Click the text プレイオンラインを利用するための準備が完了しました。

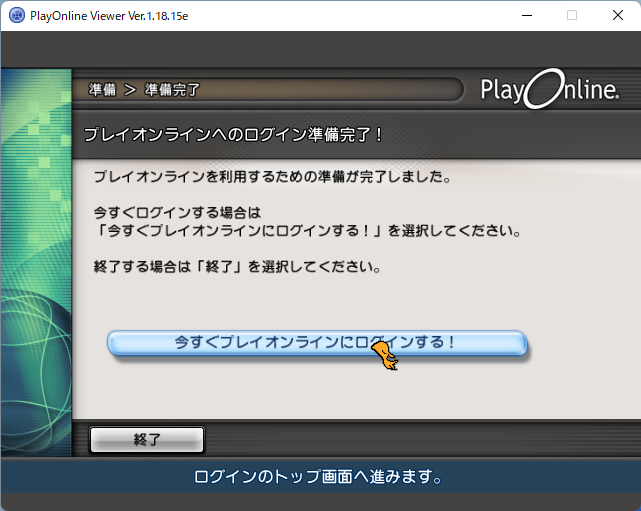point(273,177)
